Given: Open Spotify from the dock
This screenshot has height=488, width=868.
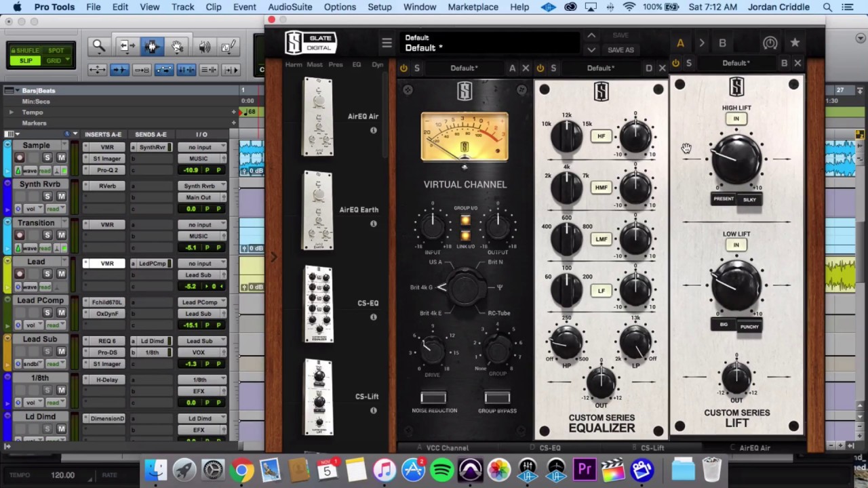Looking at the screenshot, I should [441, 469].
